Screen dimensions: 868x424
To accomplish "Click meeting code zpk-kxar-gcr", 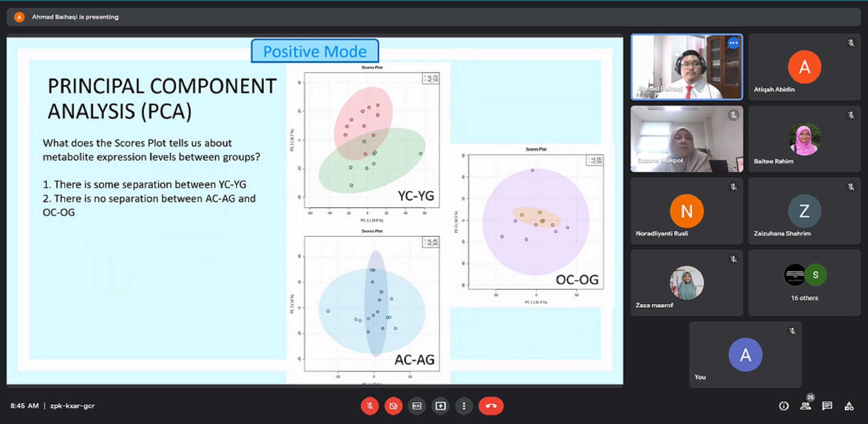I will click(72, 406).
